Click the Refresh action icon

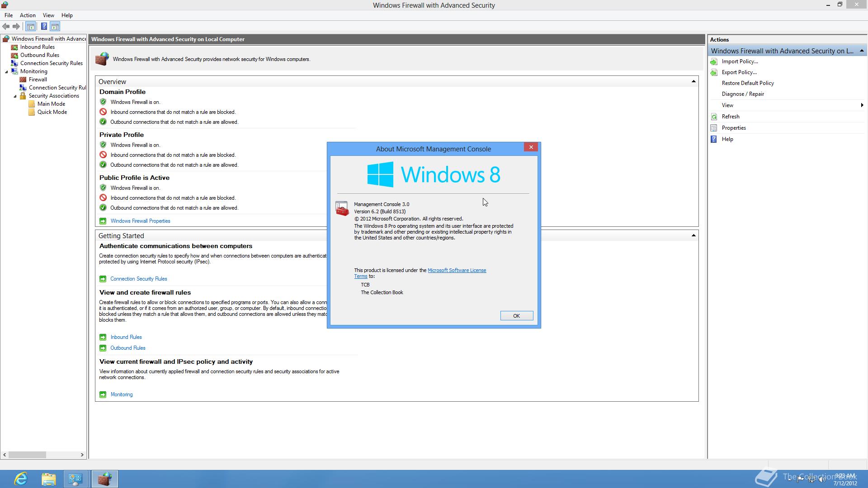coord(714,117)
